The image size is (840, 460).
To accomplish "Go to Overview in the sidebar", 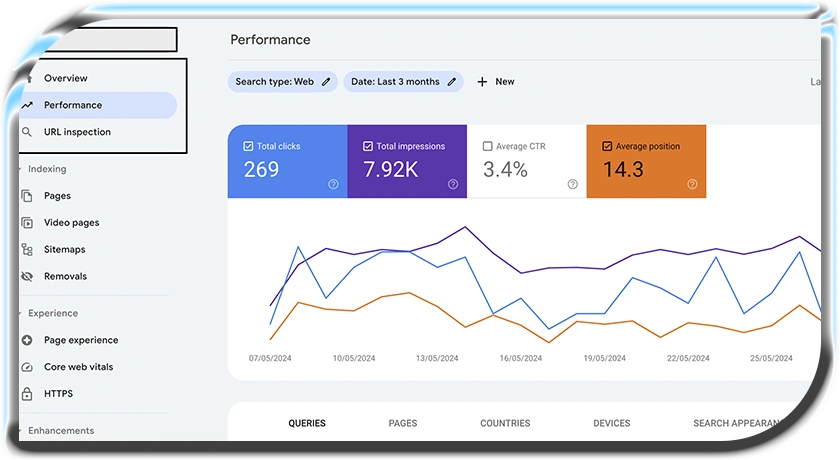I will [65, 78].
